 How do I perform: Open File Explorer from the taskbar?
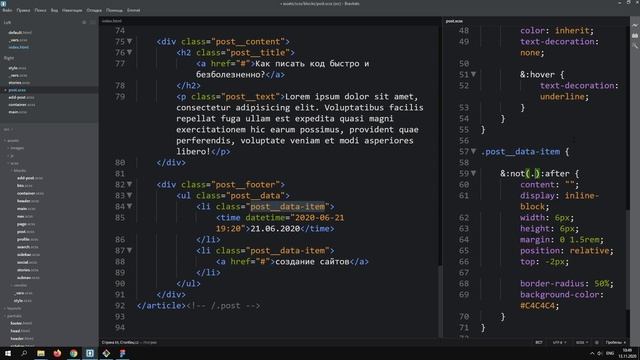tap(41, 353)
